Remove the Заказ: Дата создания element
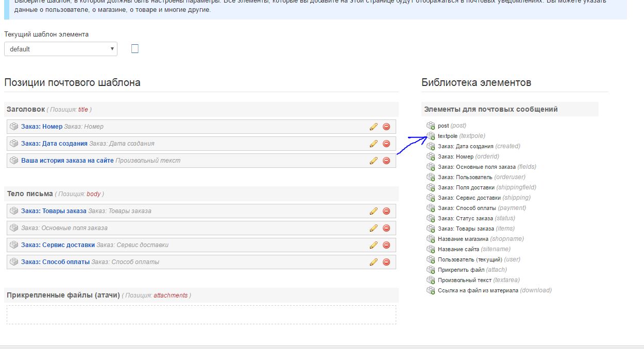Image resolution: width=644 pixels, height=349 pixels. click(x=386, y=144)
